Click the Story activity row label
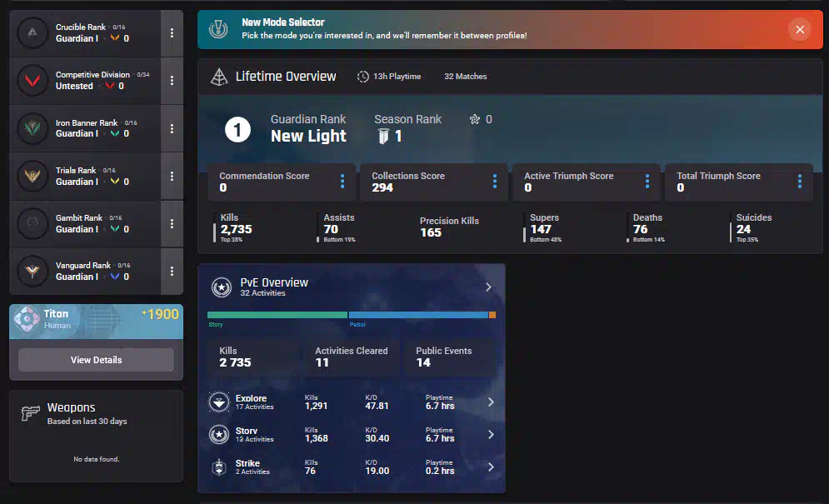Screen dimensions: 829x504 [247, 431]
